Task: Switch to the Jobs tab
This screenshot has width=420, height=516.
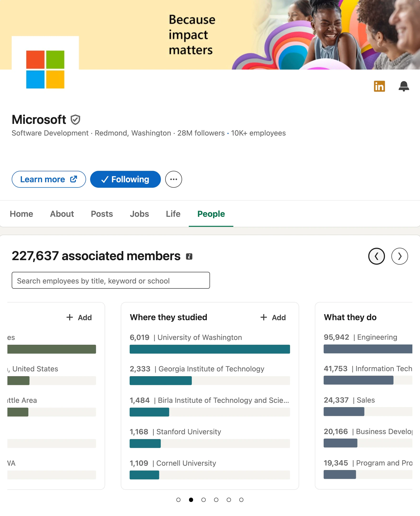Action: 139,214
